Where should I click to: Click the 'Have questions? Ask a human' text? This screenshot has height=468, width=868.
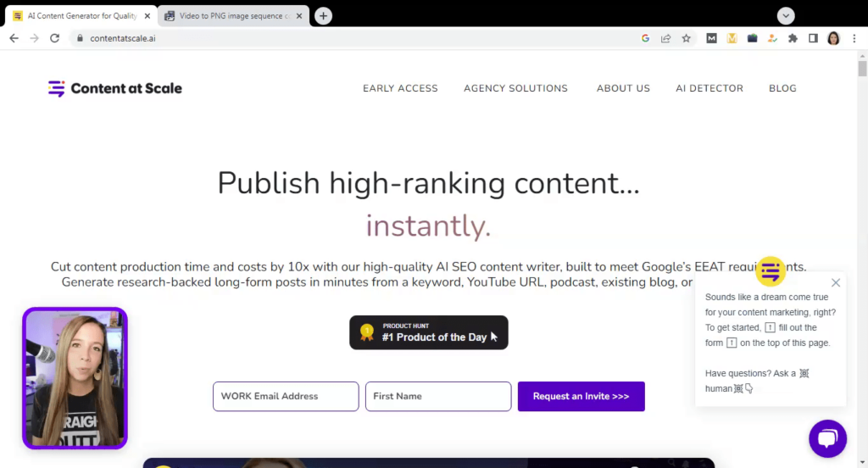point(757,381)
